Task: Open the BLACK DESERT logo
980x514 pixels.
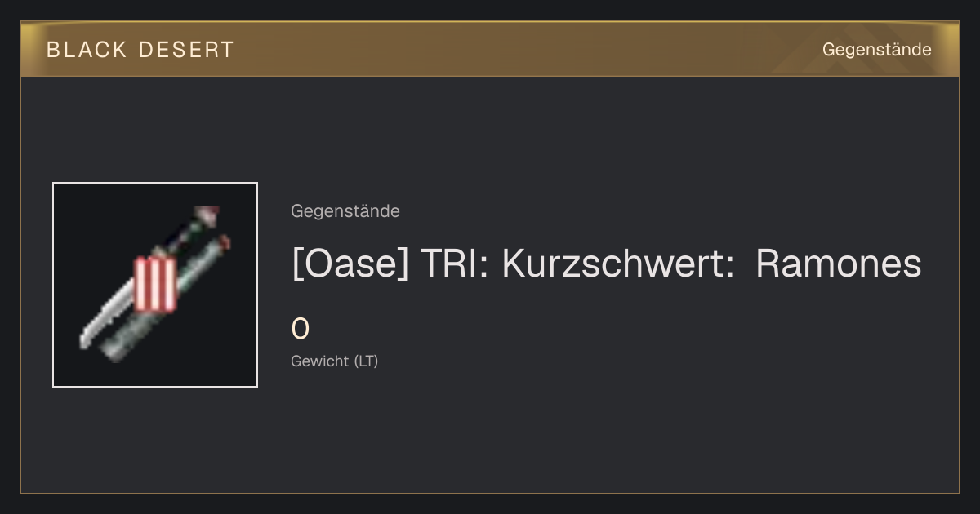Action: point(140,50)
